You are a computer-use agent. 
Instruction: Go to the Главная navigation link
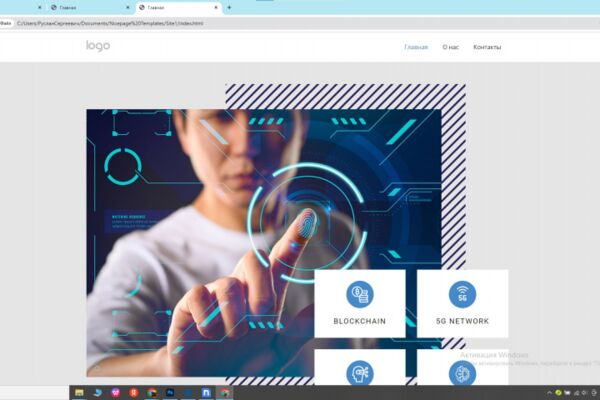416,47
